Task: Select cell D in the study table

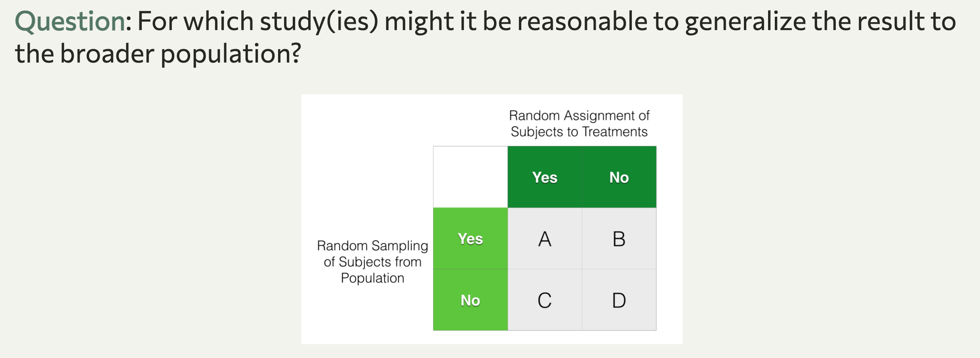Action: coord(619,300)
